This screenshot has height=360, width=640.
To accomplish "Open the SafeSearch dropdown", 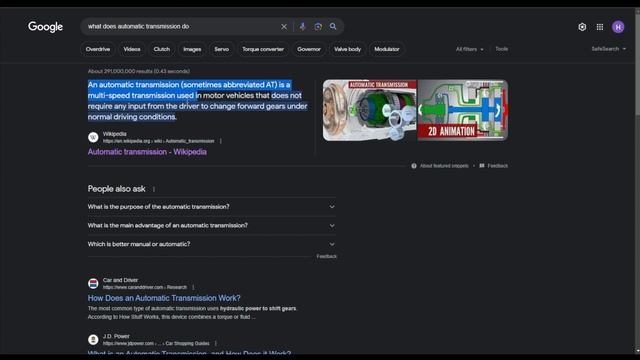I will click(609, 49).
